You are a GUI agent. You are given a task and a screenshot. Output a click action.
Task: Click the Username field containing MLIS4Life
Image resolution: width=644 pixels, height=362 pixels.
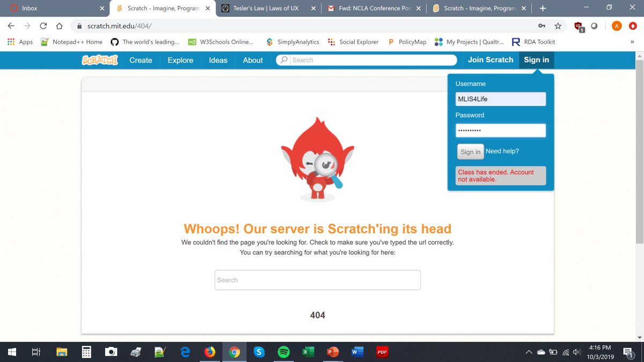pyautogui.click(x=500, y=99)
